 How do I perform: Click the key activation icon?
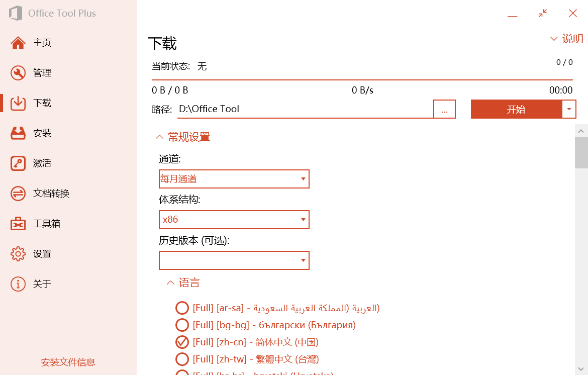tap(18, 163)
